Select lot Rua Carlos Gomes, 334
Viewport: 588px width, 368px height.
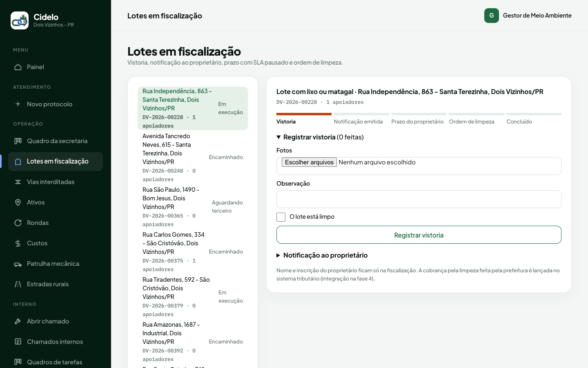coord(193,252)
